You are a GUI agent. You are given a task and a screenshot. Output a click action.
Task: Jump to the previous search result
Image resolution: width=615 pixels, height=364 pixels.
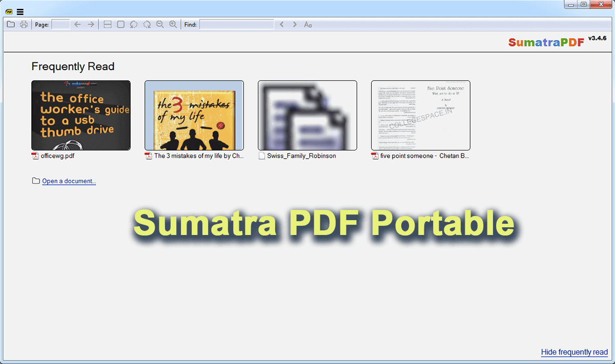click(x=282, y=24)
